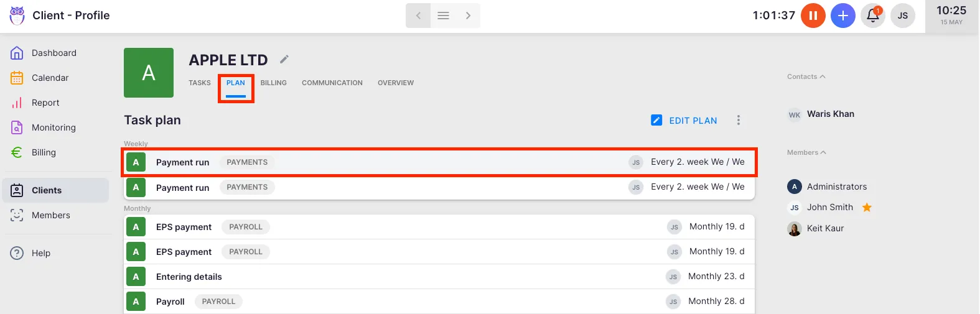Image resolution: width=980 pixels, height=314 pixels.
Task: Open the notifications bell
Action: tap(873, 16)
